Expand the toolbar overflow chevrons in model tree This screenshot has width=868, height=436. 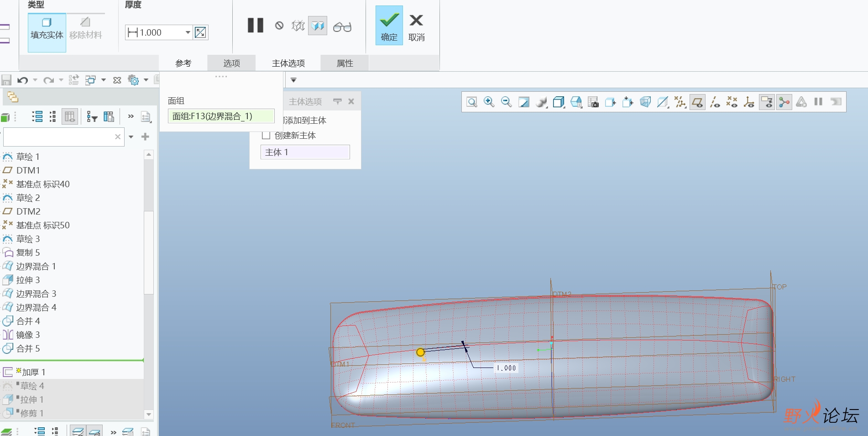coord(131,116)
